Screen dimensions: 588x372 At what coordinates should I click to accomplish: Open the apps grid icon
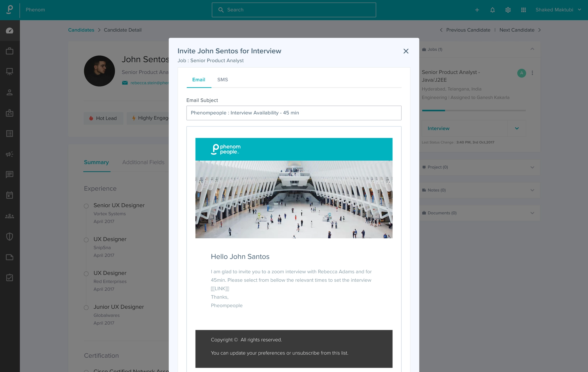pos(523,10)
